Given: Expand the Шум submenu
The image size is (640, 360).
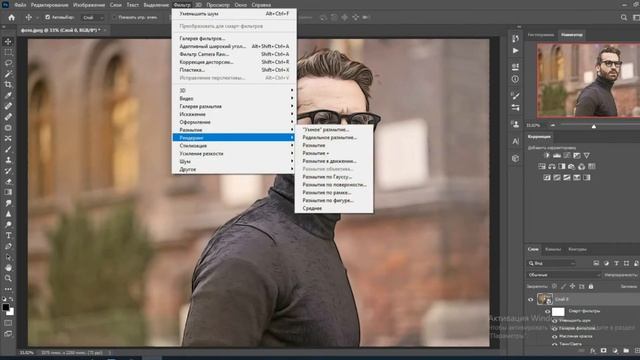Looking at the screenshot, I should coord(234,162).
